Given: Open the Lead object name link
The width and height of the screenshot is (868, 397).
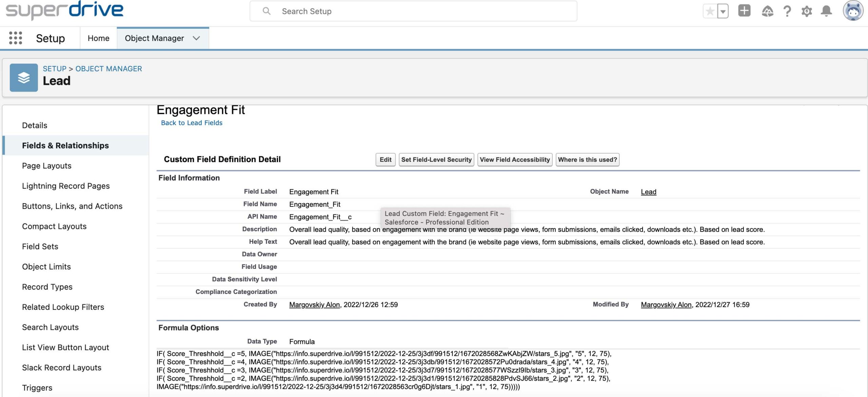Looking at the screenshot, I should tap(649, 192).
